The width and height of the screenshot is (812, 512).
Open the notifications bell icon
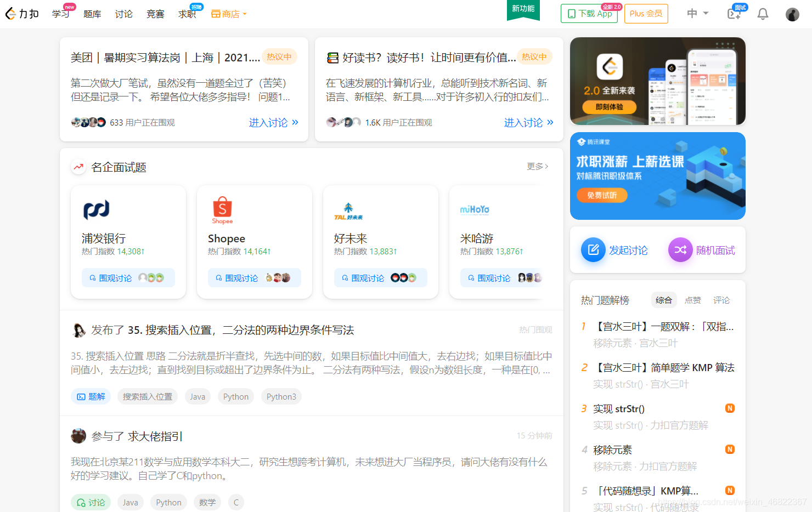pos(763,14)
